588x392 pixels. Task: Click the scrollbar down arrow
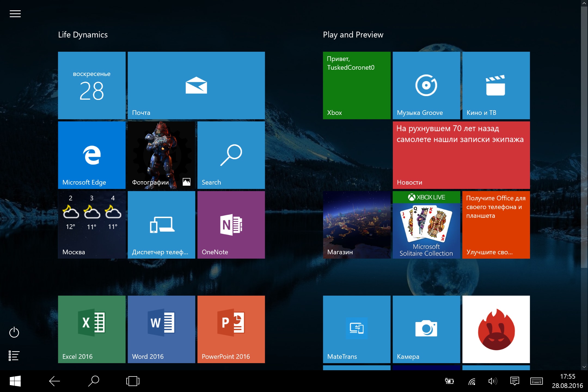[x=584, y=367]
